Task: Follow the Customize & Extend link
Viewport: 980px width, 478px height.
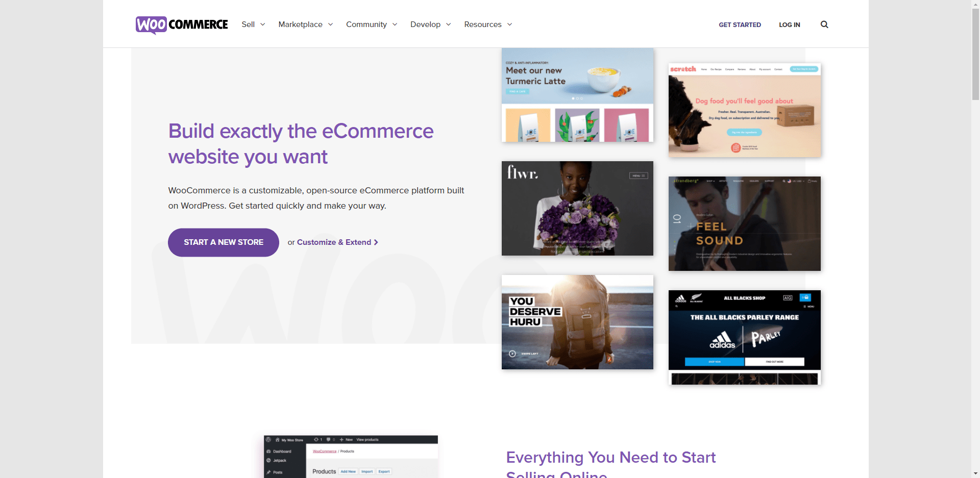Action: pyautogui.click(x=334, y=242)
